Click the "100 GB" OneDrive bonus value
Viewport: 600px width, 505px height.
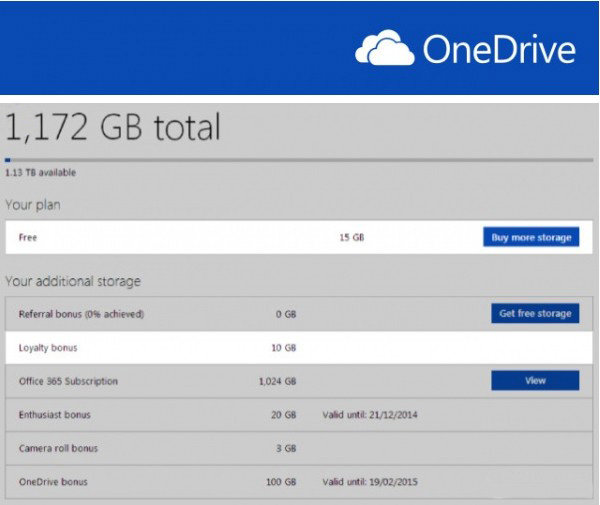tap(281, 482)
